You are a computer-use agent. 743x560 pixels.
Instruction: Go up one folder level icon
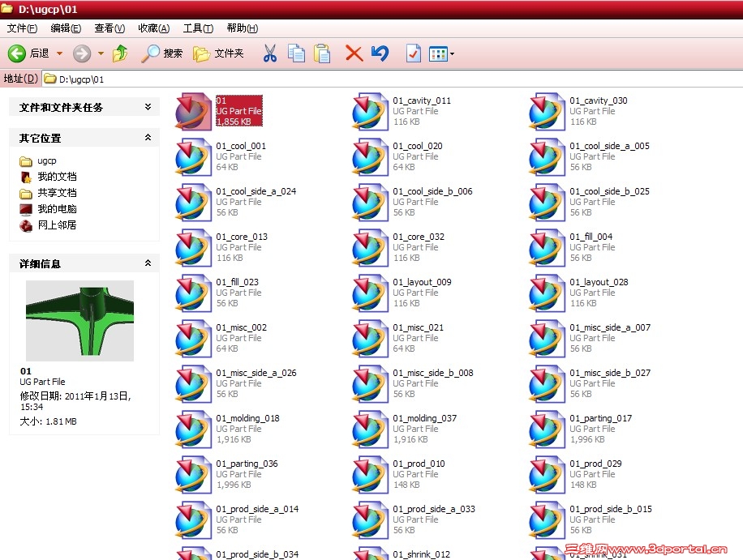120,53
